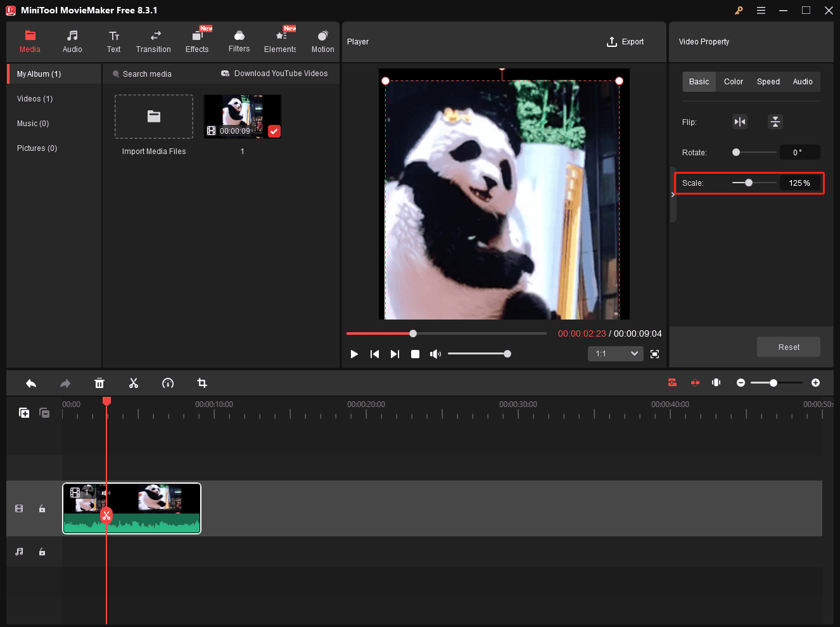The height and width of the screenshot is (627, 840).
Task: Open the hamburger main menu
Action: click(x=761, y=10)
